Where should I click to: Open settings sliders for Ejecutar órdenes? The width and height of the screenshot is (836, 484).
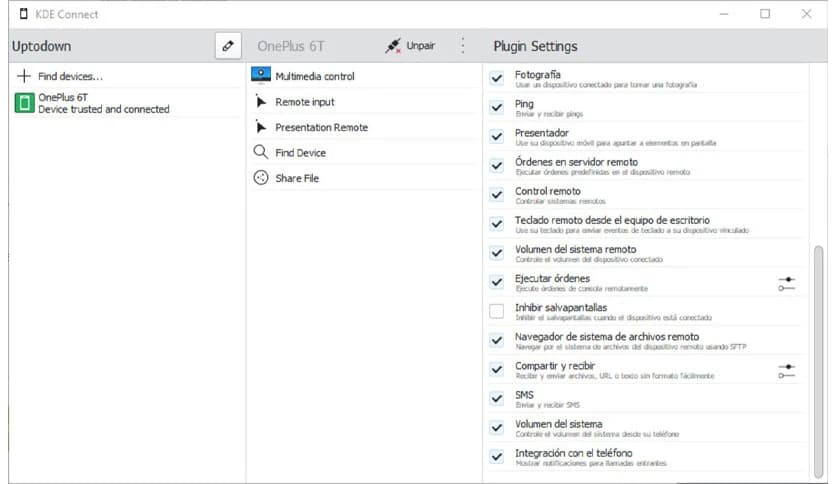point(786,284)
